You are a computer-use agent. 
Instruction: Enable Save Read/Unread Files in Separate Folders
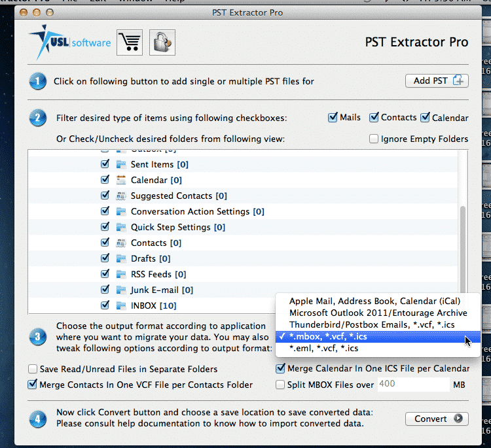coord(33,369)
